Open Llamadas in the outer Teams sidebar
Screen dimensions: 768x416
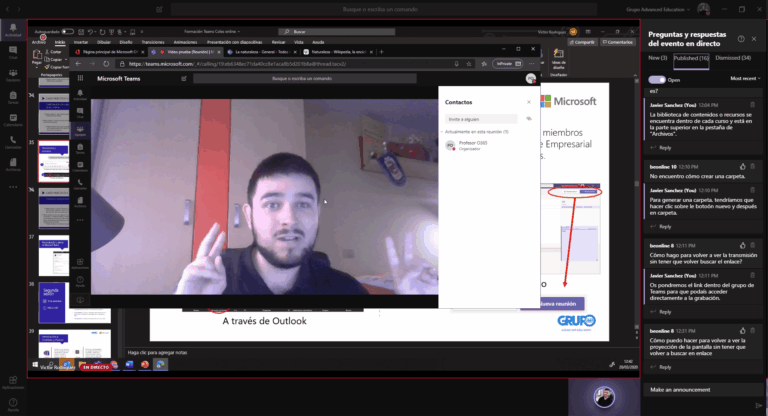click(13, 143)
